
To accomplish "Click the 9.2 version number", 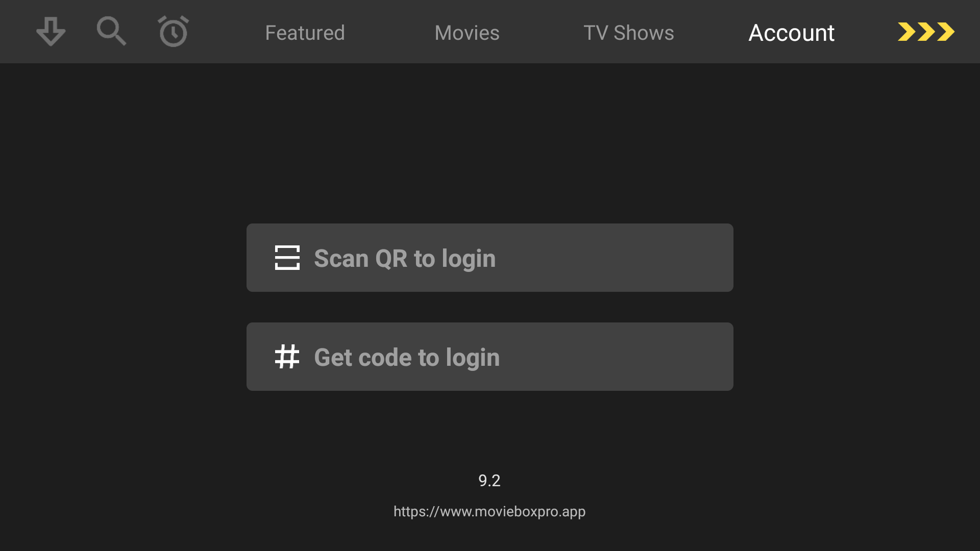I will click(x=489, y=480).
